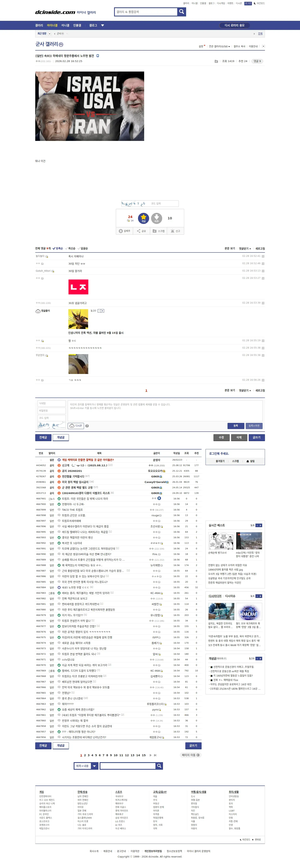This screenshot has width=300, height=868.
Task: Open 갤로그 dropdown triangle in nav bar
Action: 103,25
